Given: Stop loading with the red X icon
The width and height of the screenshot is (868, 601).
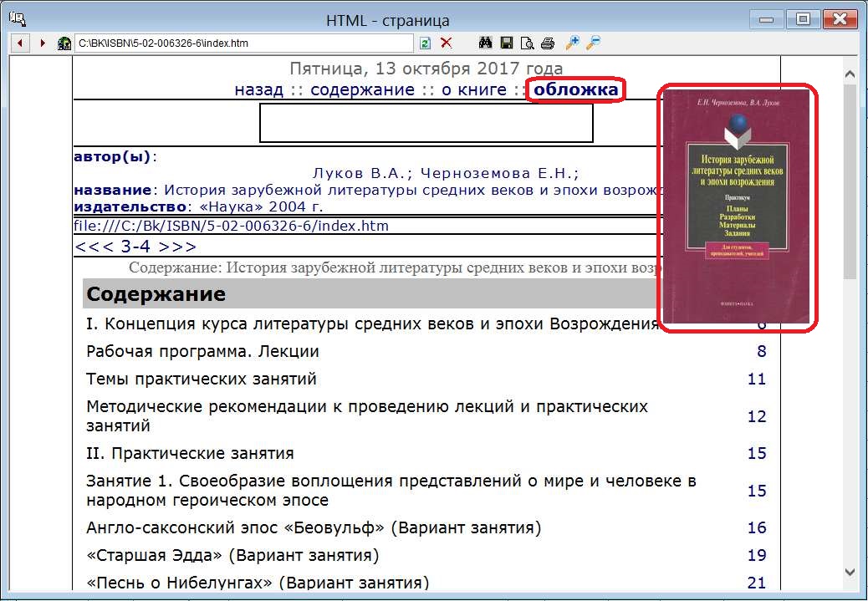Looking at the screenshot, I should coord(447,43).
